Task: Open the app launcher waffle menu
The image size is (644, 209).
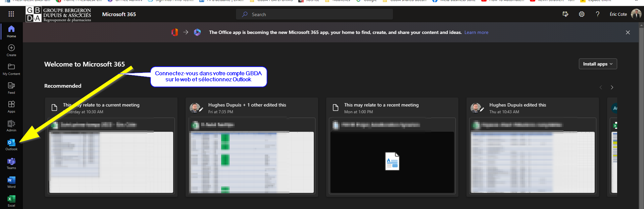Action: click(11, 14)
